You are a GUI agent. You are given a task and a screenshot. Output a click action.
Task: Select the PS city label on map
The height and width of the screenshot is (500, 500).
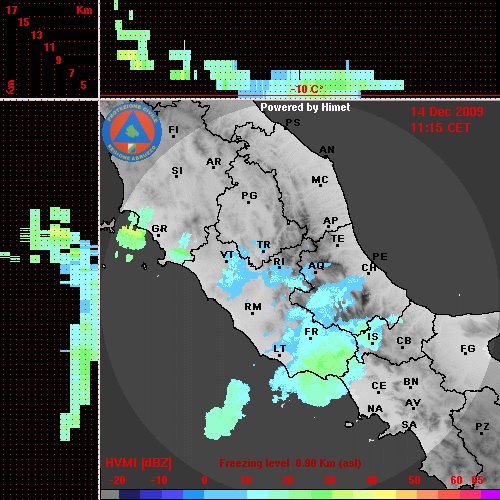293,123
